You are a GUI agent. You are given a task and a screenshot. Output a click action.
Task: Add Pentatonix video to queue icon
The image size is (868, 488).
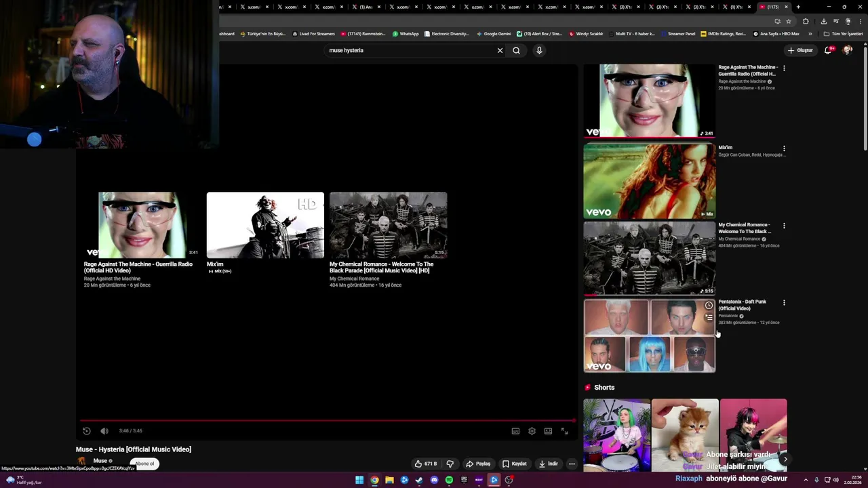click(709, 317)
